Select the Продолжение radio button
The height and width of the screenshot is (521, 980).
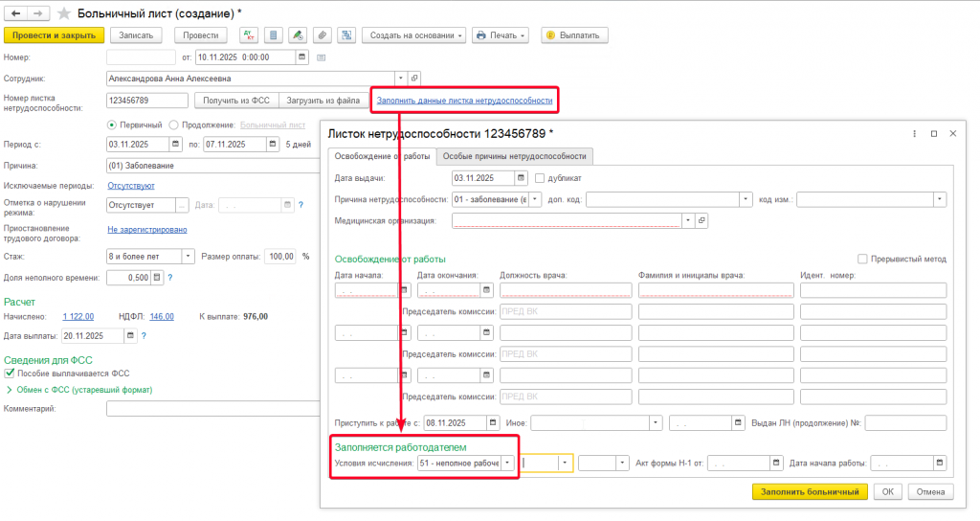[174, 125]
